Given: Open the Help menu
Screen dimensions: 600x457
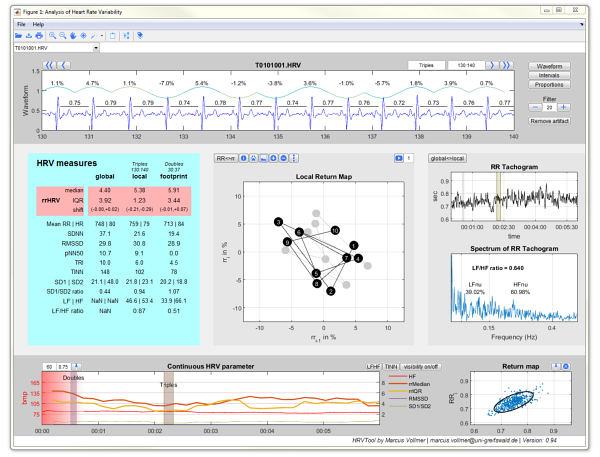Looking at the screenshot, I should tap(38, 23).
